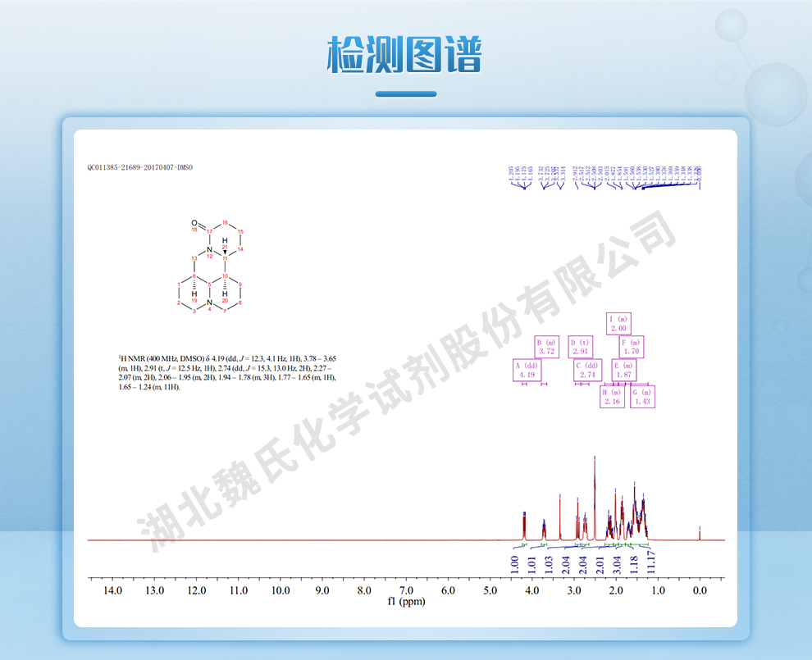Click the reference peak at 0.0 ppm

(700, 533)
